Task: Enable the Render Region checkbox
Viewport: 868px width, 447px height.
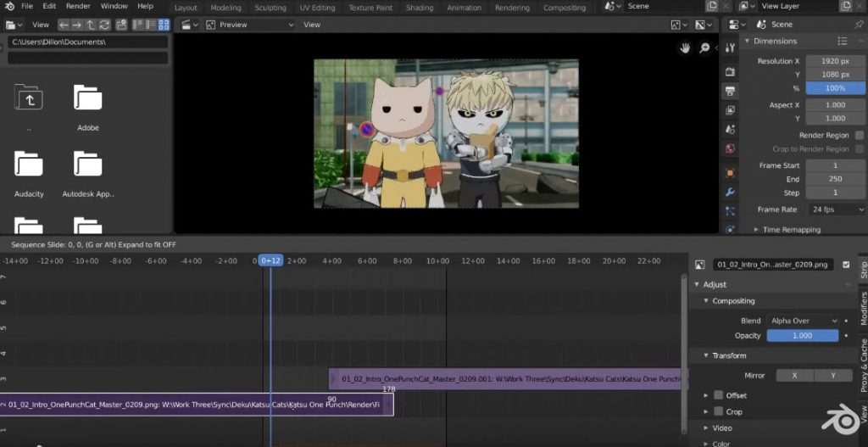Action: click(x=860, y=135)
